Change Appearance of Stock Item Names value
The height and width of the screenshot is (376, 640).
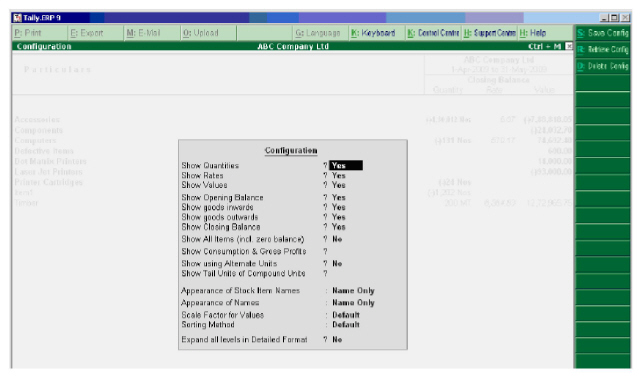click(x=353, y=291)
